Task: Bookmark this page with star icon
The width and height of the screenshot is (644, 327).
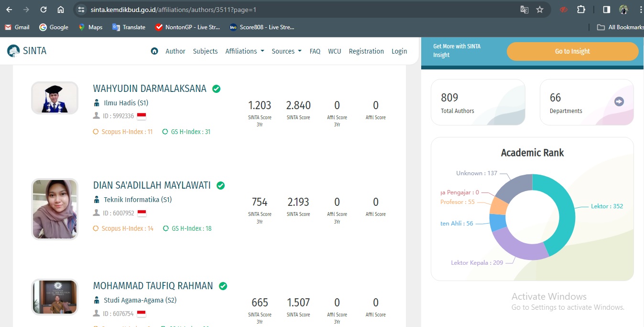Action: coord(540,10)
